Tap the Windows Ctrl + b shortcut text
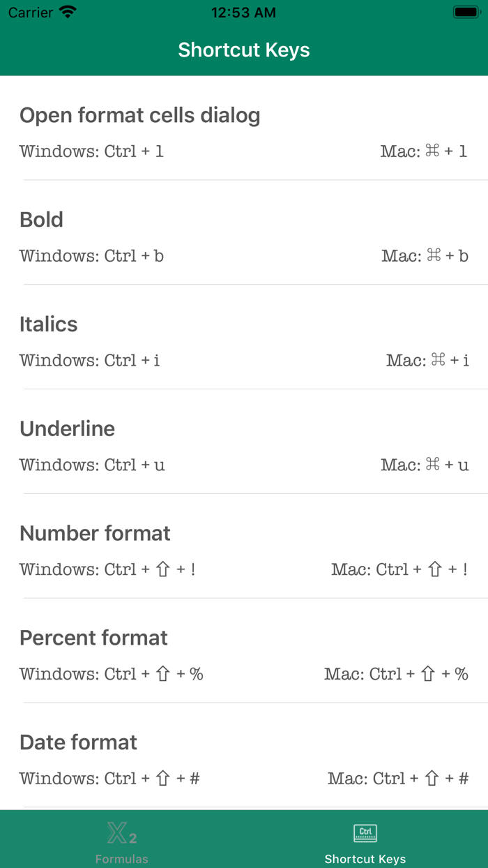This screenshot has height=868, width=488. 91,256
